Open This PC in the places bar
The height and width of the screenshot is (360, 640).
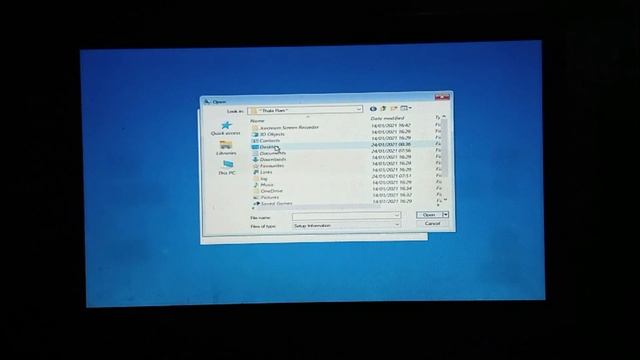(x=227, y=168)
